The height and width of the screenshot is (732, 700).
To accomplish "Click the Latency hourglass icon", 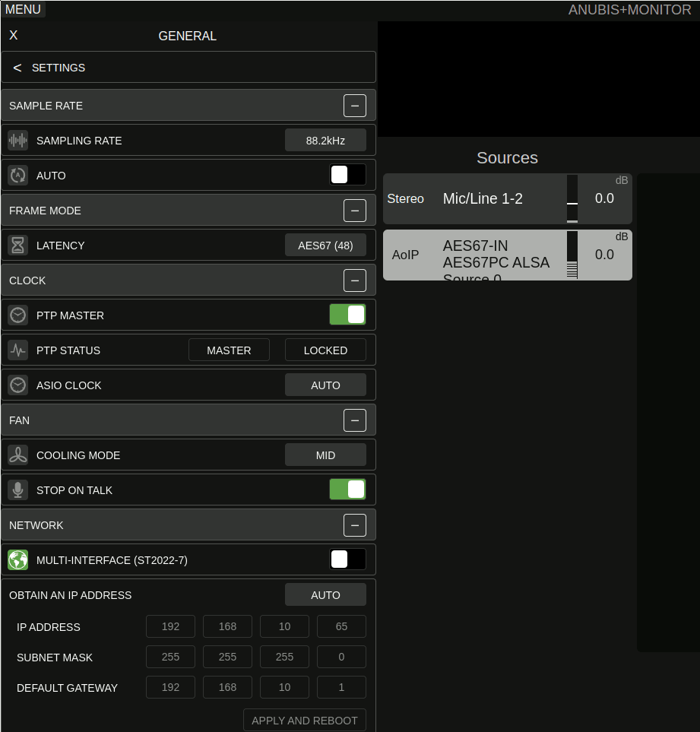I will [x=17, y=245].
